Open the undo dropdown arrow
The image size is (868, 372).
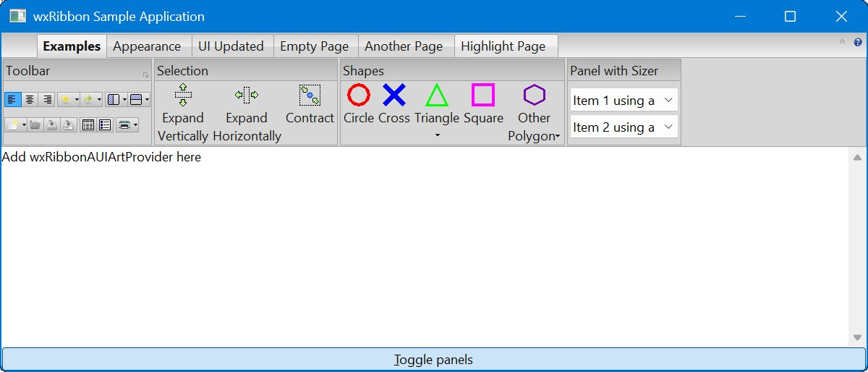(77, 99)
